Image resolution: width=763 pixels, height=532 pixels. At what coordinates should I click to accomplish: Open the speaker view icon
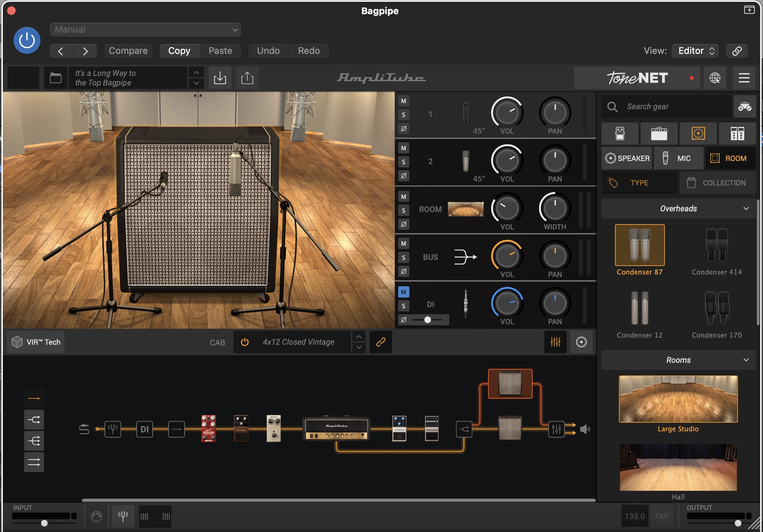pos(581,342)
